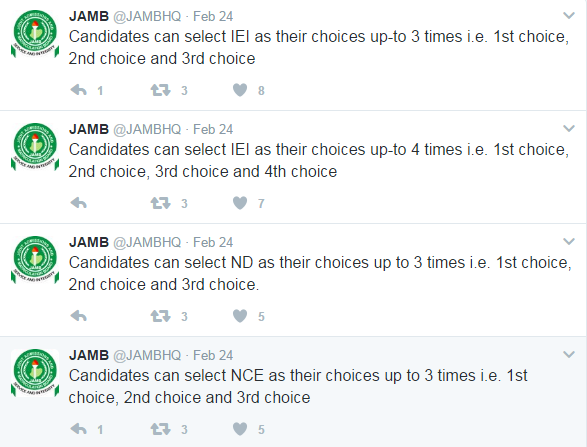
Task: Like the IEI 4th choice tweet
Action: pos(240,203)
